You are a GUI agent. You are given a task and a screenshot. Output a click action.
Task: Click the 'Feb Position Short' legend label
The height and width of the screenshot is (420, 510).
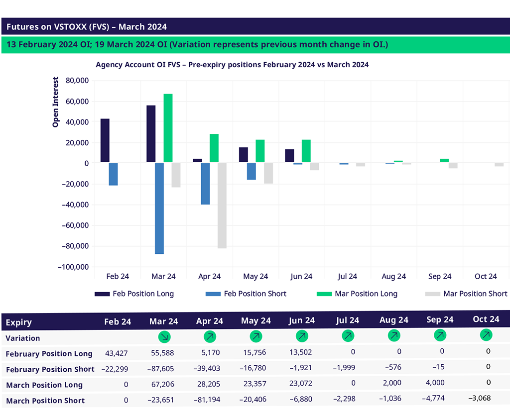(255, 294)
